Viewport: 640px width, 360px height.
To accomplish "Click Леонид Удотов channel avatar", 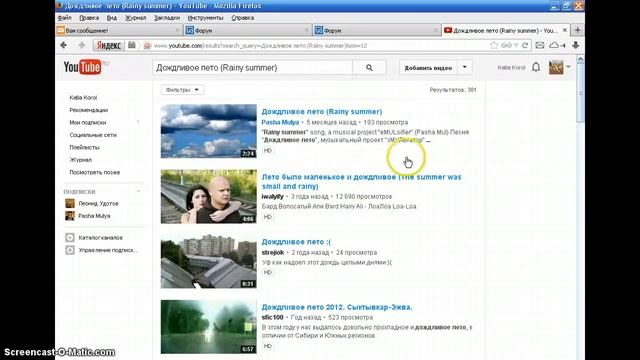I will (70, 203).
